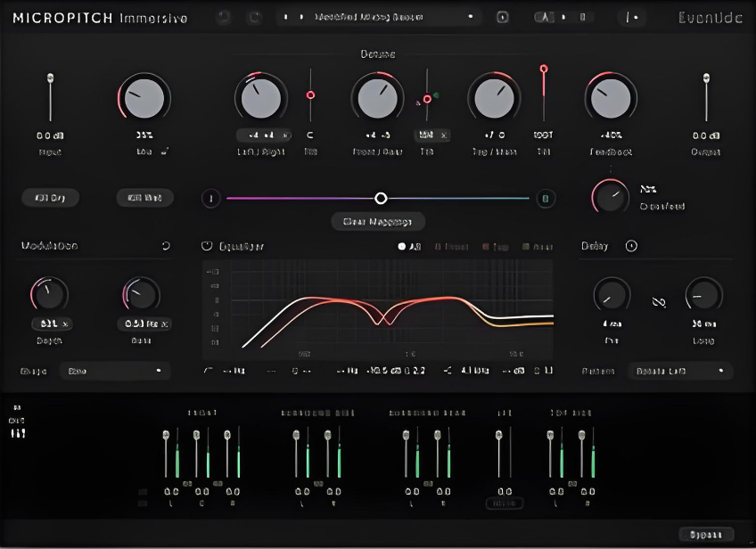Click the Front left channel fader

click(166, 435)
